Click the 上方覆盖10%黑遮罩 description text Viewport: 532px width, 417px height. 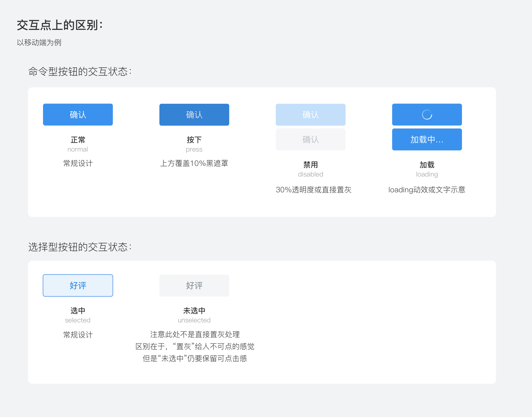tap(194, 163)
